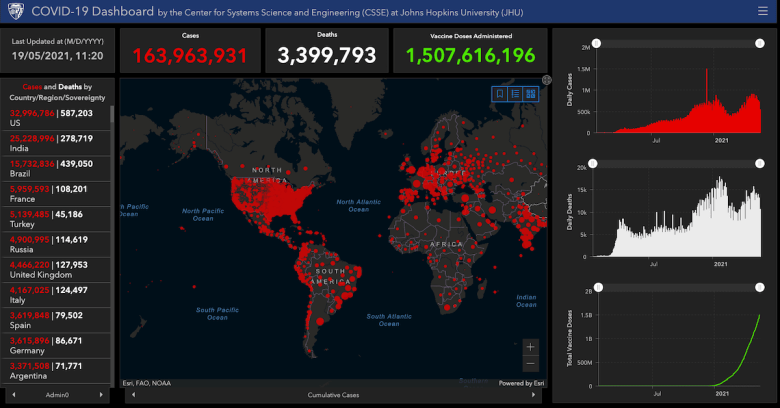Select the Germany row in country list
This screenshot has height=408, width=780.
tap(55, 346)
